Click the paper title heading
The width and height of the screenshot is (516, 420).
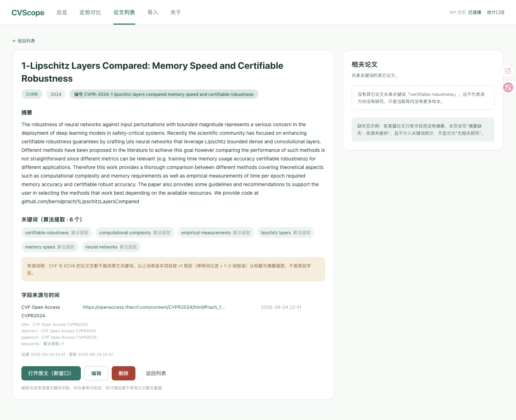[152, 72]
